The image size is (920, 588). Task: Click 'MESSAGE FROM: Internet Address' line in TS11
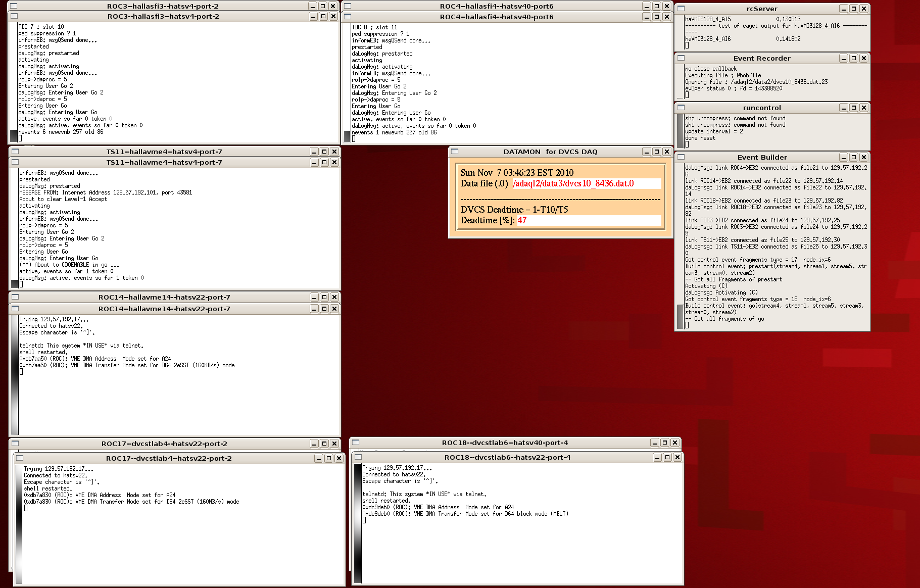coord(106,192)
